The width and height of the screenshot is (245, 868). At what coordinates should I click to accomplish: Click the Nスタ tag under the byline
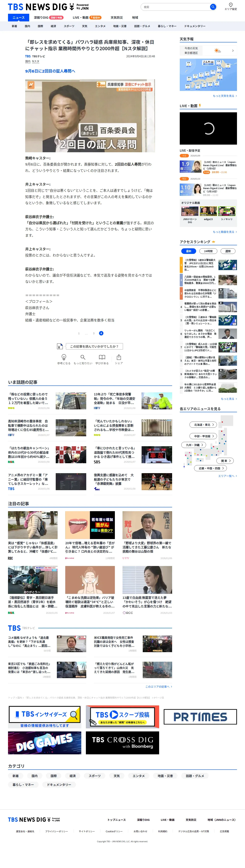pos(35,61)
